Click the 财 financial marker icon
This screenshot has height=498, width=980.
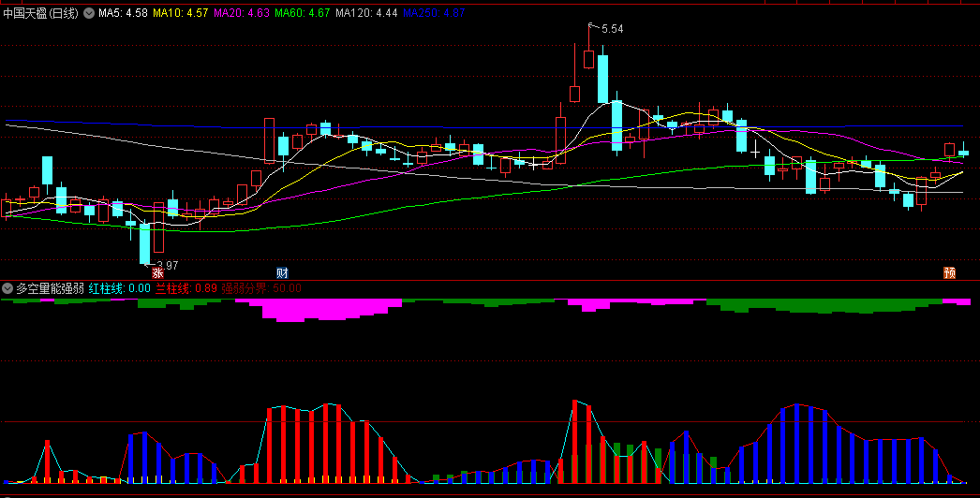tap(283, 273)
